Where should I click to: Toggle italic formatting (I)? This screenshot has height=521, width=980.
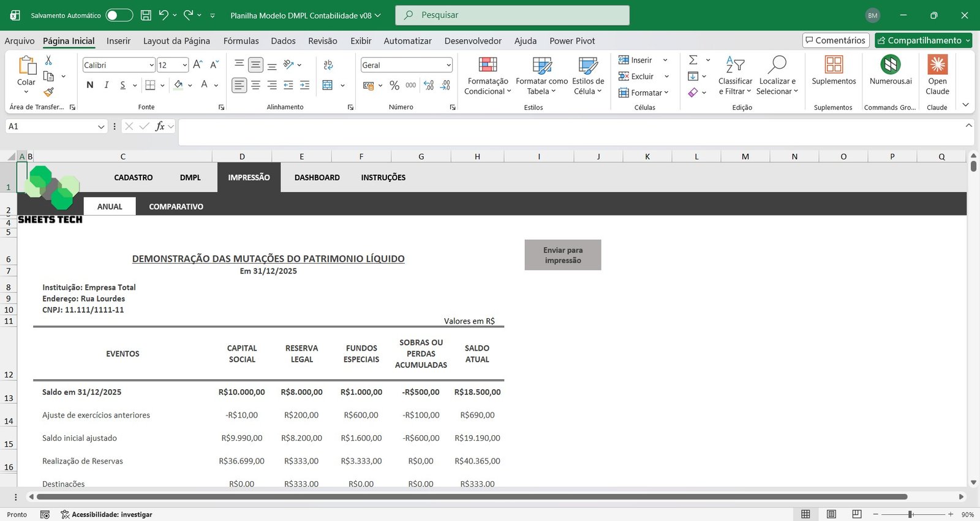107,85
